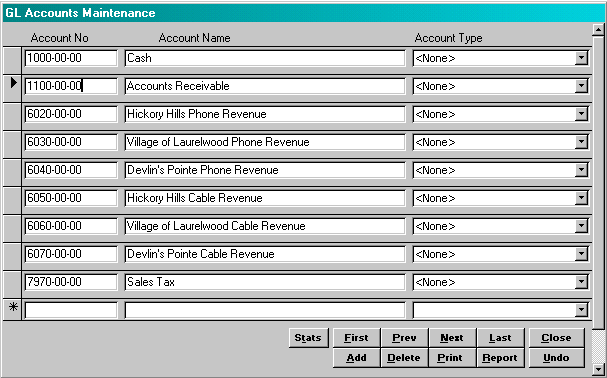Click the vertical scrollbar up arrow
This screenshot has width=607, height=378.
tap(598, 29)
